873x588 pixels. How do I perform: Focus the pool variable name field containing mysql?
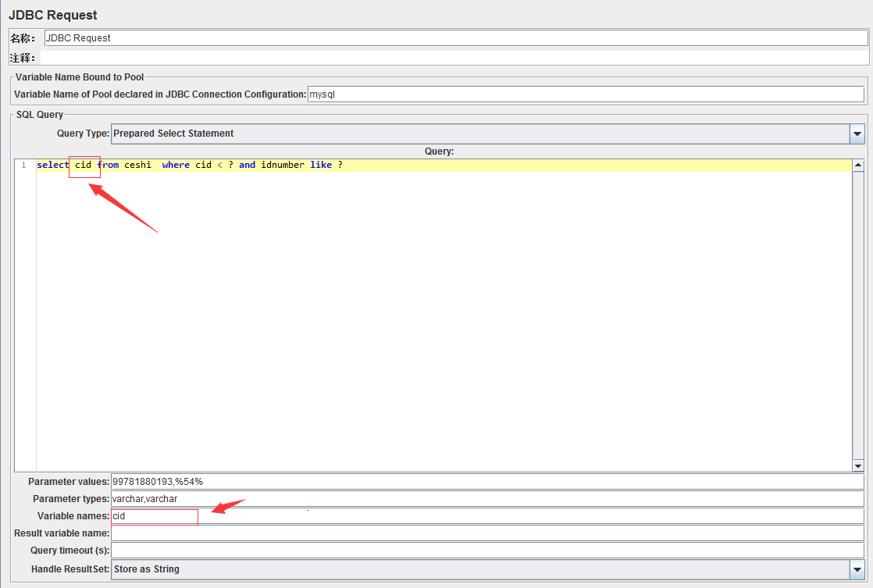tap(586, 94)
